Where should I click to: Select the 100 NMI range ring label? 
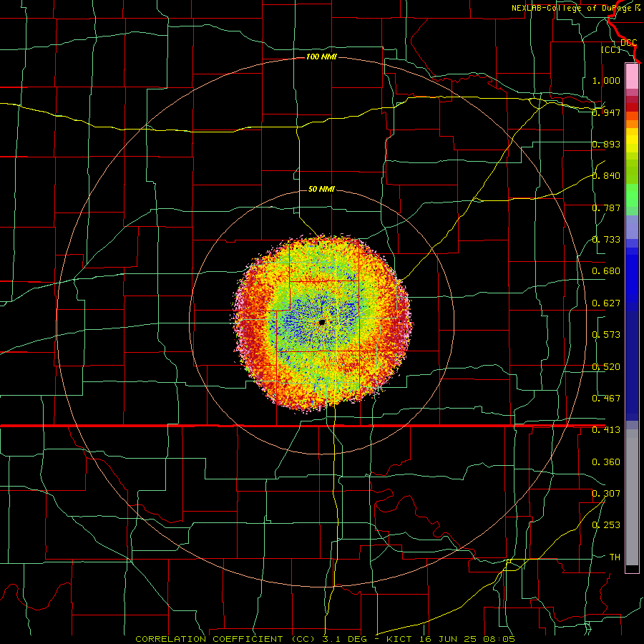[321, 57]
